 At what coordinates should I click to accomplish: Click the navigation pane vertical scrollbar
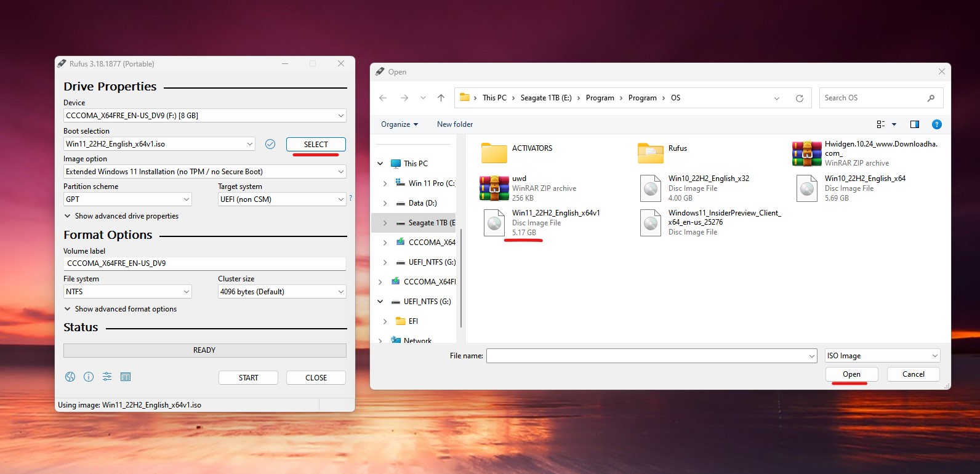pos(460,277)
